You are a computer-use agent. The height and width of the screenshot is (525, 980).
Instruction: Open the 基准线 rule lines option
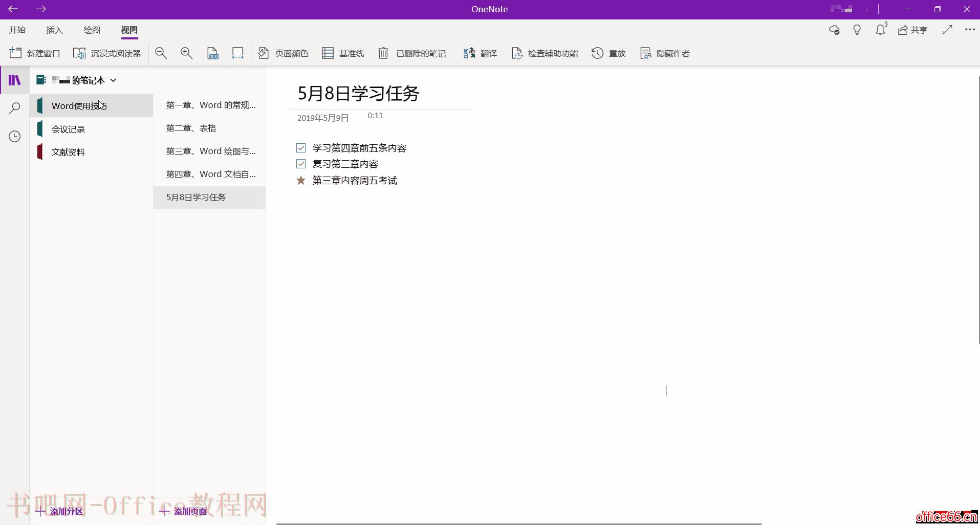point(343,53)
